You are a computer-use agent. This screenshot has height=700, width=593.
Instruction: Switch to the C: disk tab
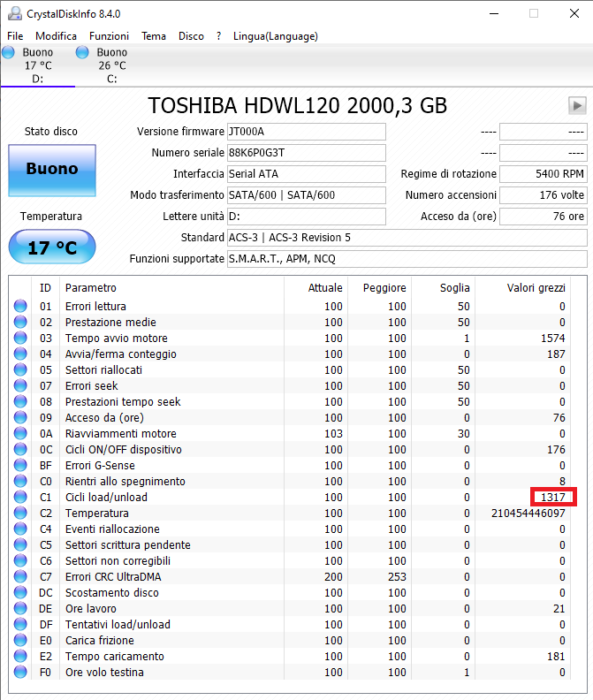112,65
